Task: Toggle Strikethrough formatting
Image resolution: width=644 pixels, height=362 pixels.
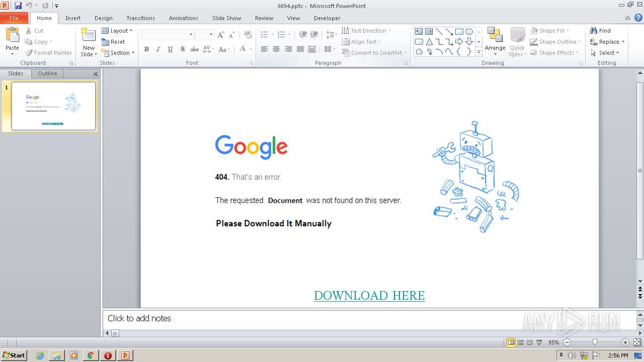Action: 194,49
